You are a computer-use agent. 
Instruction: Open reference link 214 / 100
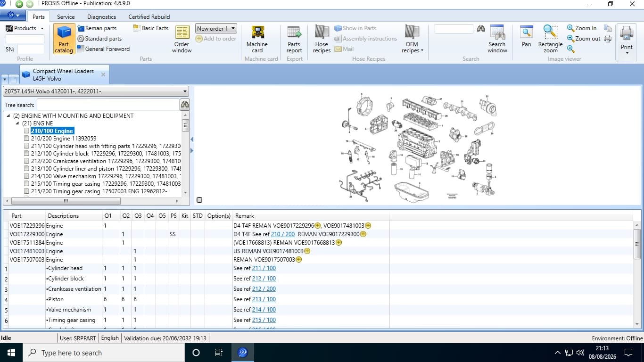pos(264,310)
